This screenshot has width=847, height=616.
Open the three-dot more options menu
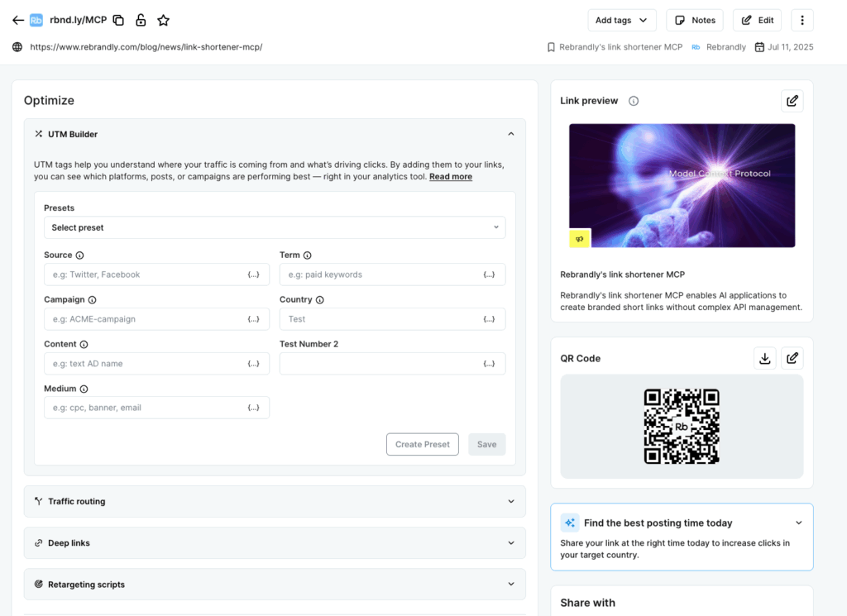[802, 21]
